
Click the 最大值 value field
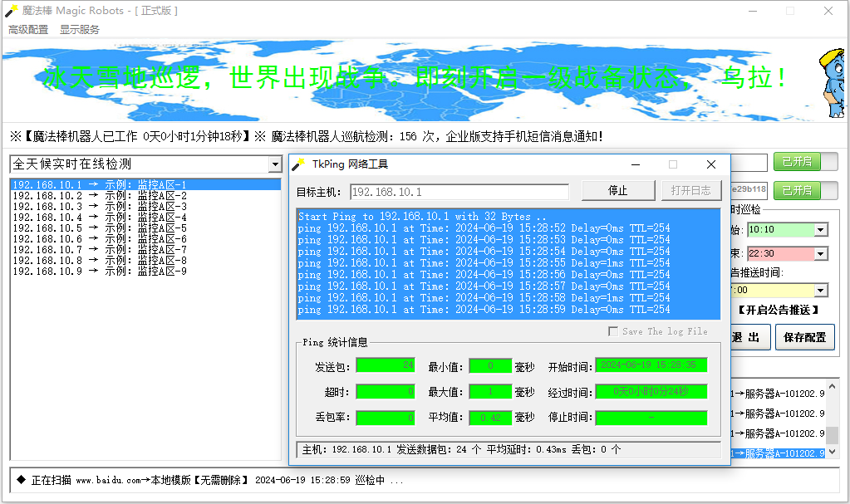(x=490, y=391)
